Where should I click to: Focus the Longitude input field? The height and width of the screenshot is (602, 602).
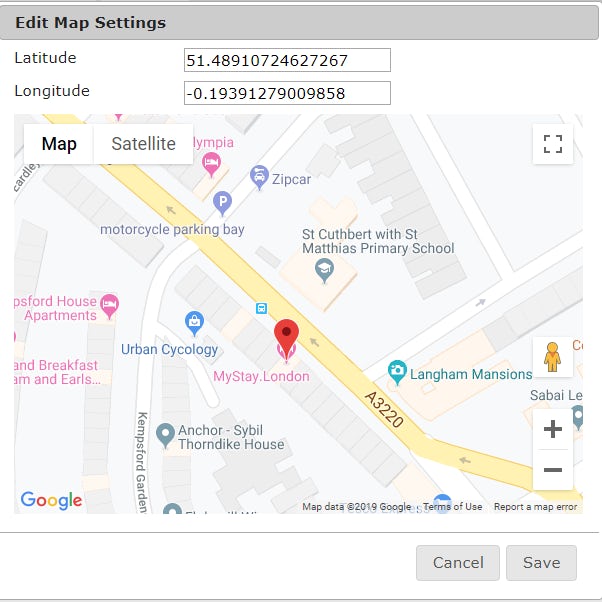point(287,93)
